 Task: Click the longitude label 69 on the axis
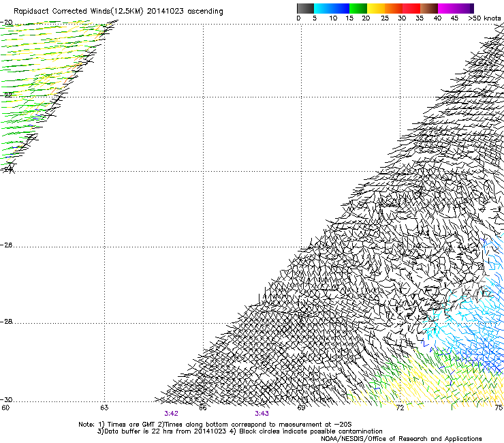point(301,408)
